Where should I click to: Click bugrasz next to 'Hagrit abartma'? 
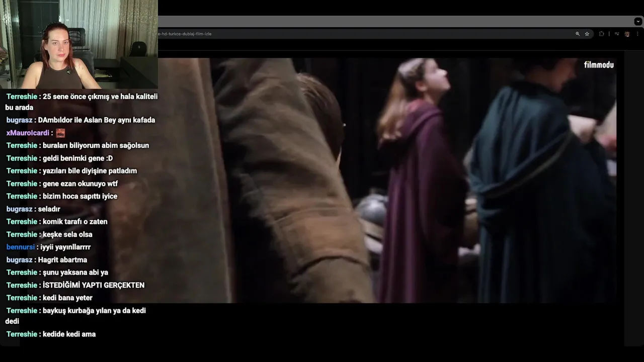[20, 259]
